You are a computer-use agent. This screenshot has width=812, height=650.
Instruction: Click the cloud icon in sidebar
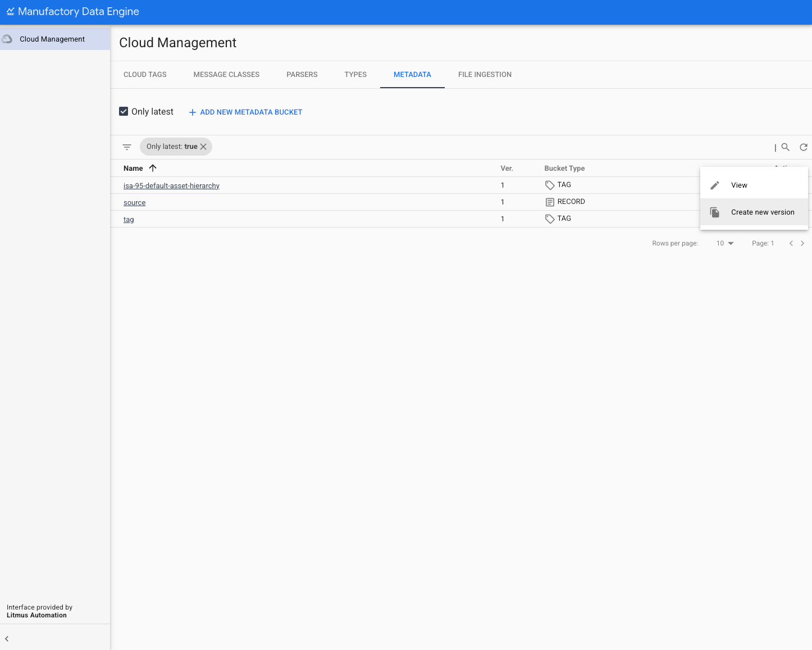[7, 39]
